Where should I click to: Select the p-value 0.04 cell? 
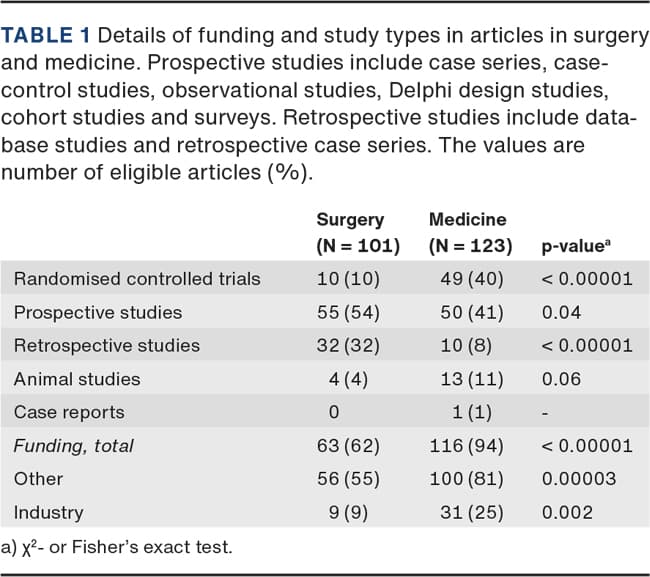[x=559, y=312]
